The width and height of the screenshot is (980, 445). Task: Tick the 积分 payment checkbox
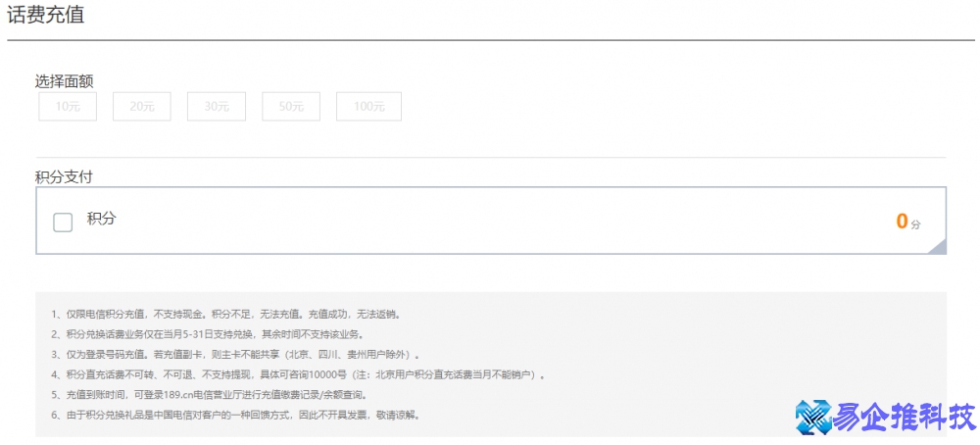(x=63, y=222)
